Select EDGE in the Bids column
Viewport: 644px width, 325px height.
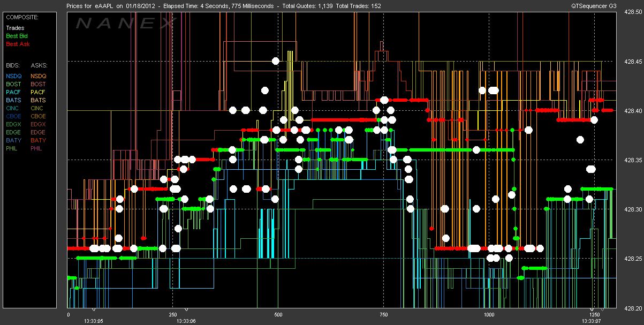[13, 132]
